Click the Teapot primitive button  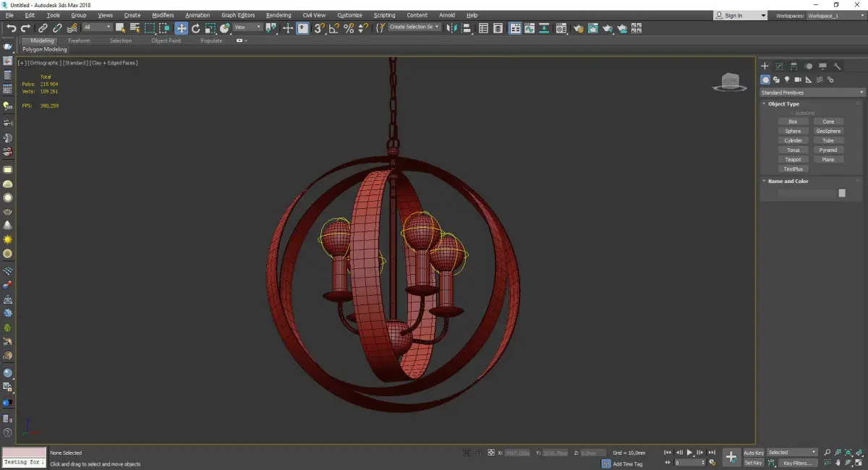click(793, 159)
